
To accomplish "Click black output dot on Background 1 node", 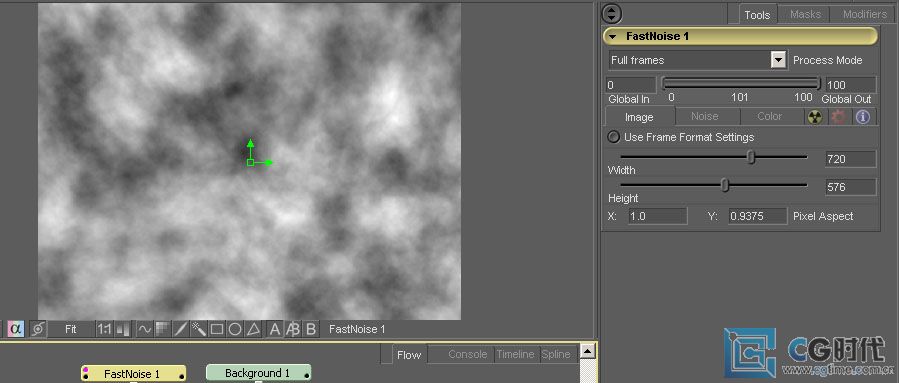I will [x=307, y=376].
